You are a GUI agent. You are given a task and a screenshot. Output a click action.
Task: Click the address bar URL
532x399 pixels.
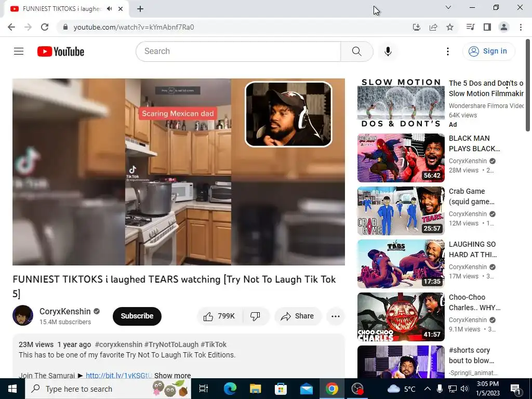pyautogui.click(x=134, y=27)
